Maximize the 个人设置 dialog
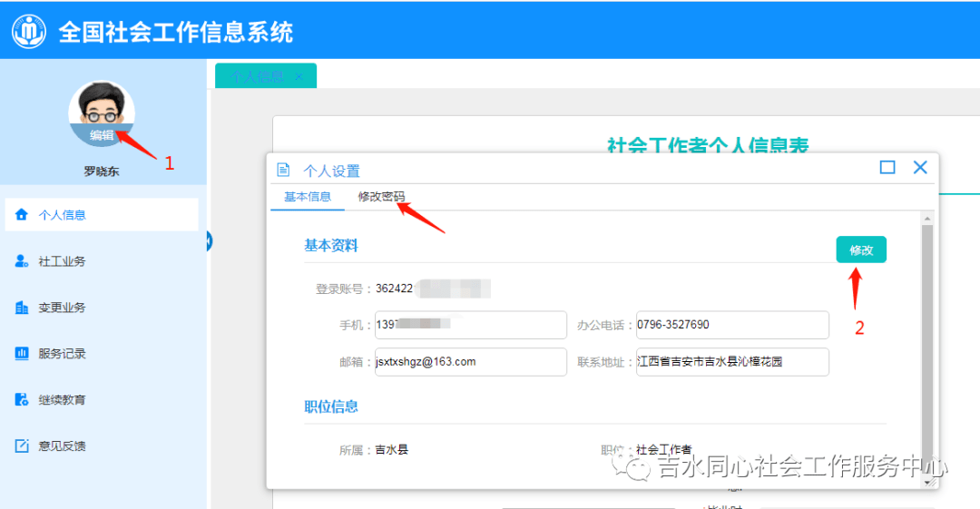 887,167
